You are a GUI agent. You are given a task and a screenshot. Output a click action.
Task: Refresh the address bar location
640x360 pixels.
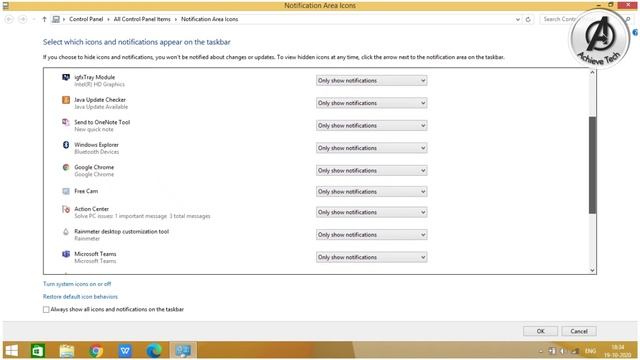click(528, 19)
